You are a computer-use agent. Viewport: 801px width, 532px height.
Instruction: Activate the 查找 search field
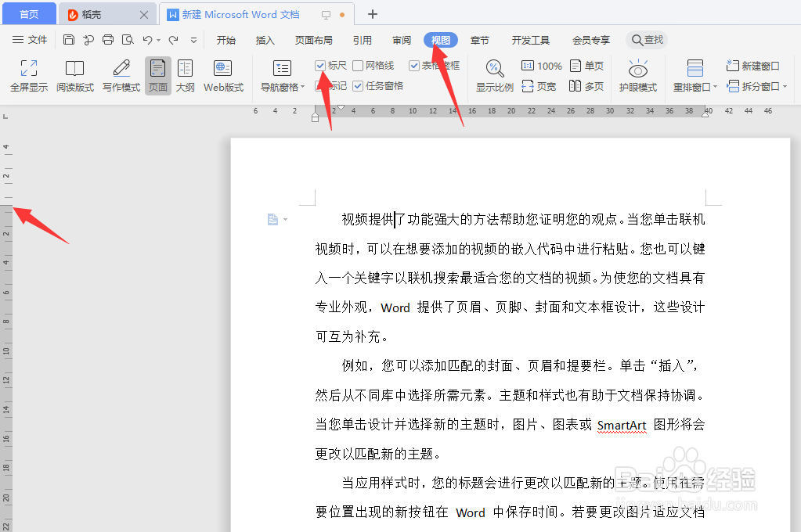click(646, 39)
